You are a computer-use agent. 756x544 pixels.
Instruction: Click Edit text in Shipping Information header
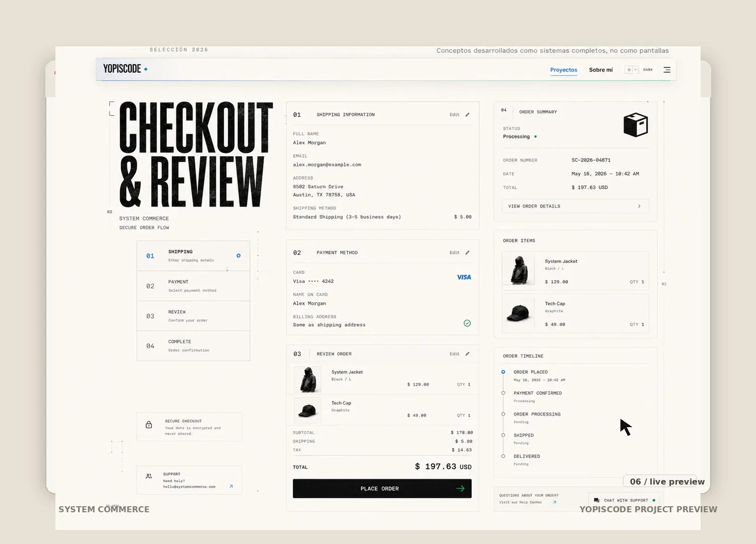[455, 115]
